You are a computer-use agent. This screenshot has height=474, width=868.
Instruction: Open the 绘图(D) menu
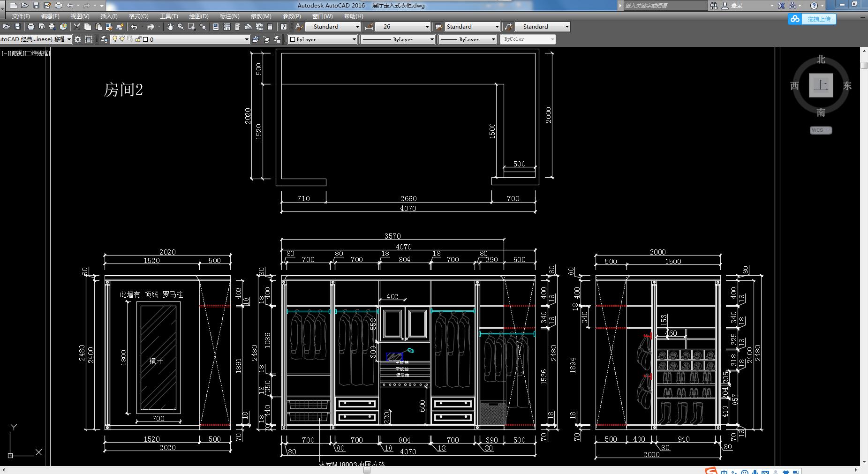(x=199, y=16)
